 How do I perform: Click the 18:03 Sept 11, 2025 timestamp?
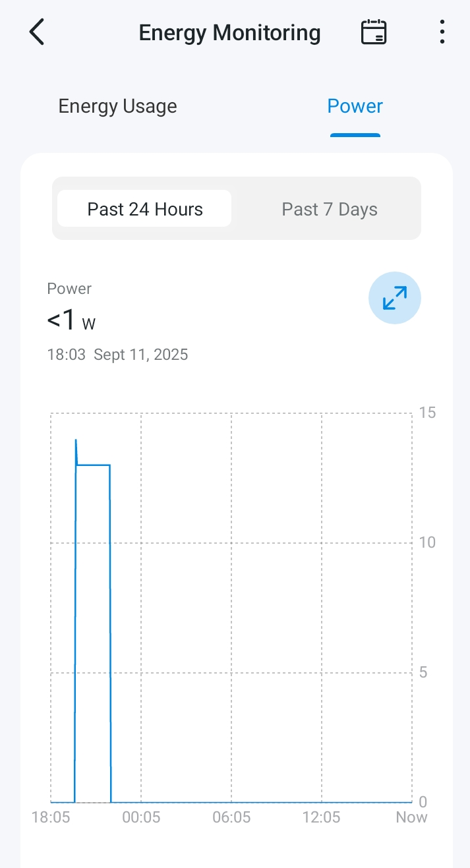(x=117, y=355)
